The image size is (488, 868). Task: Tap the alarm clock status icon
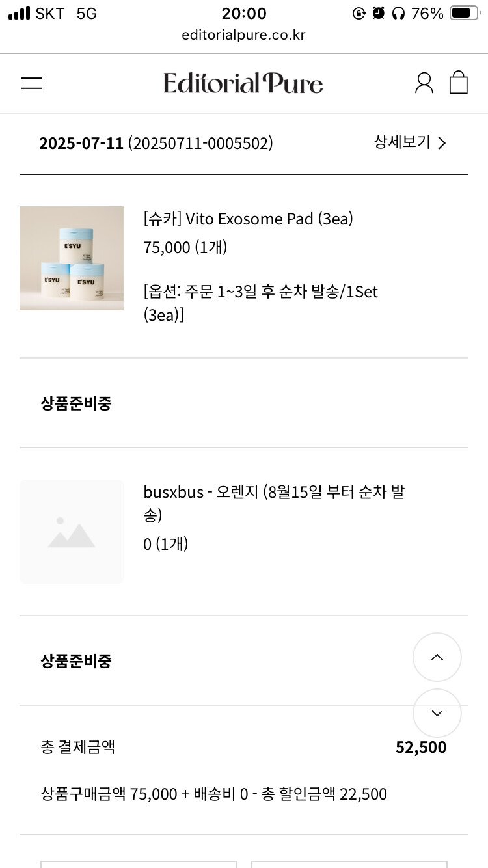click(378, 13)
